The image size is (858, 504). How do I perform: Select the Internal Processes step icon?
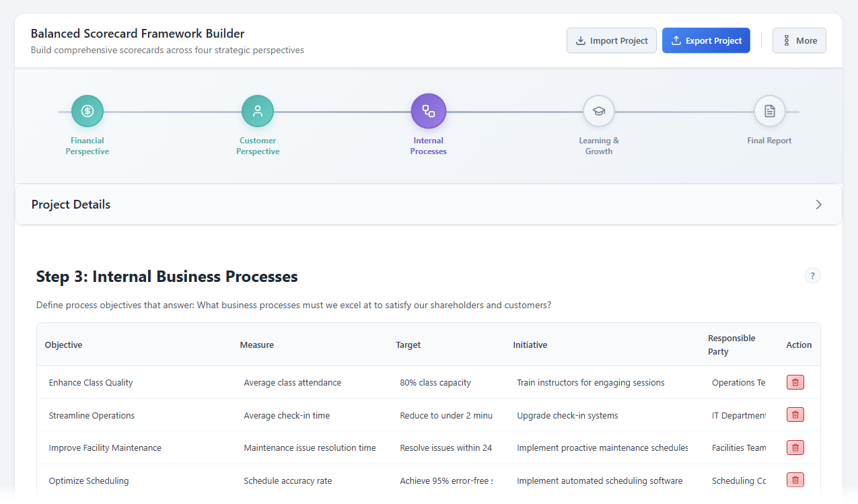tap(428, 110)
